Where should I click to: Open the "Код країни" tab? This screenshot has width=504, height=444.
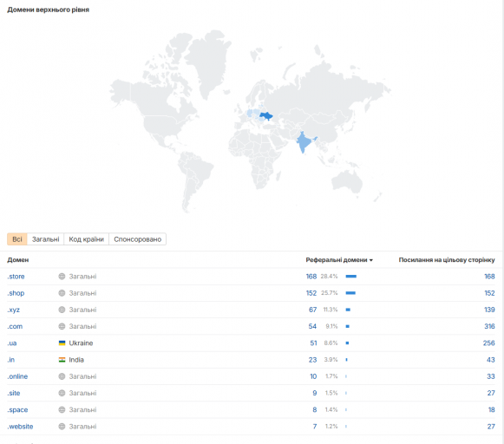[87, 239]
